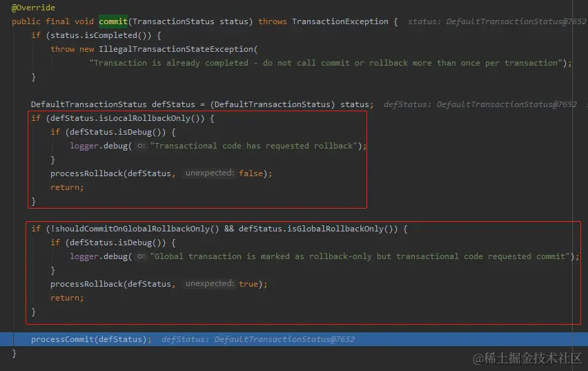Select TransactionException in the method signature
Screen dimensions: 588x371
[340, 21]
